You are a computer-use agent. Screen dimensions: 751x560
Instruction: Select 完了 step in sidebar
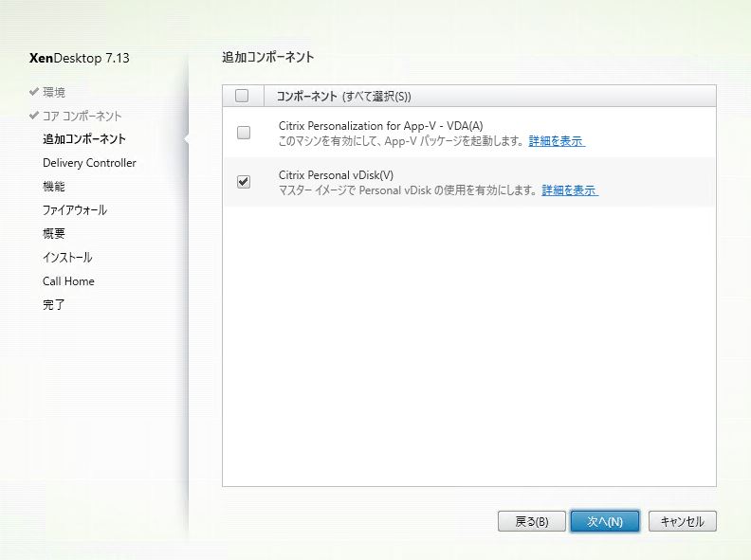click(x=54, y=304)
